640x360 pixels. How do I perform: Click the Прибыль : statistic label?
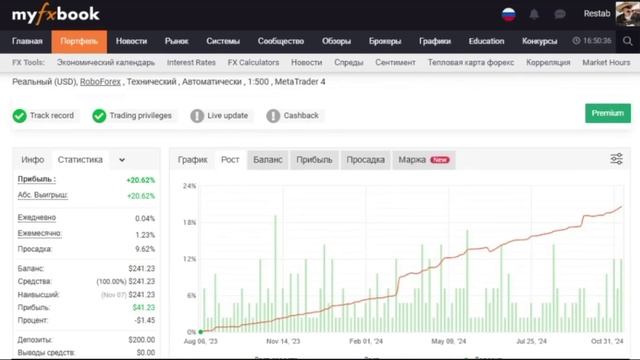[37, 179]
